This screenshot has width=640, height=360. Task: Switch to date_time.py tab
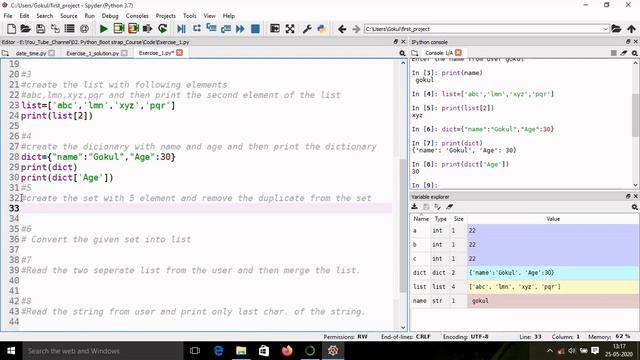pyautogui.click(x=31, y=53)
